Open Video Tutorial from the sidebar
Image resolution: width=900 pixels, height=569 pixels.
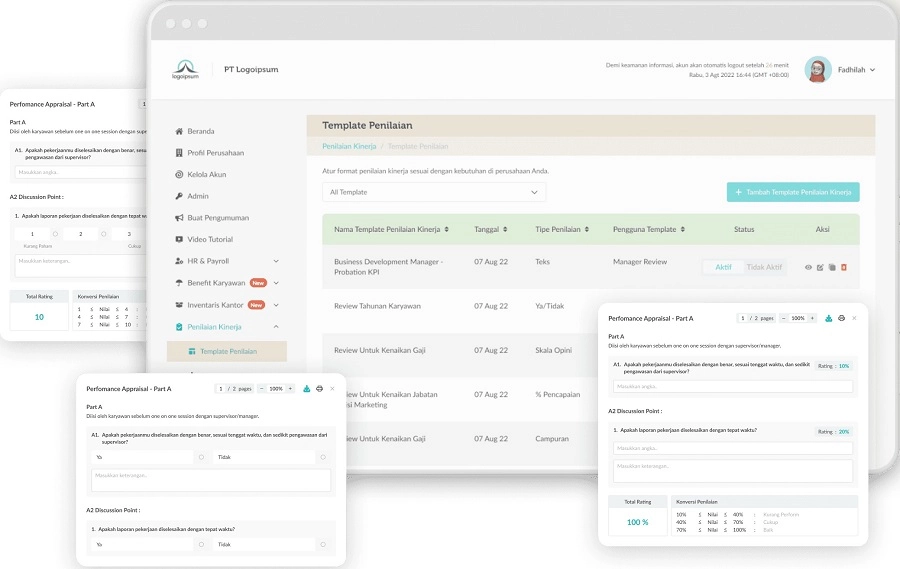click(x=209, y=239)
